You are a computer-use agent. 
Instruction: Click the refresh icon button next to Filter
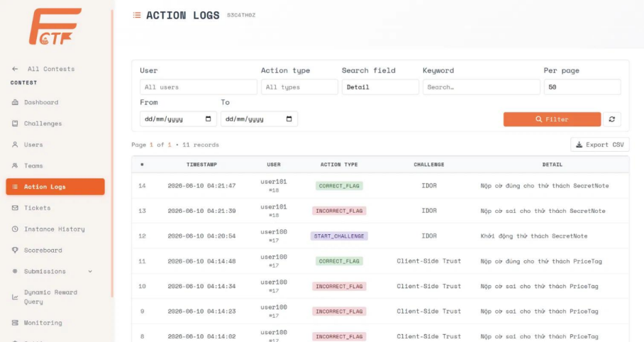(612, 119)
